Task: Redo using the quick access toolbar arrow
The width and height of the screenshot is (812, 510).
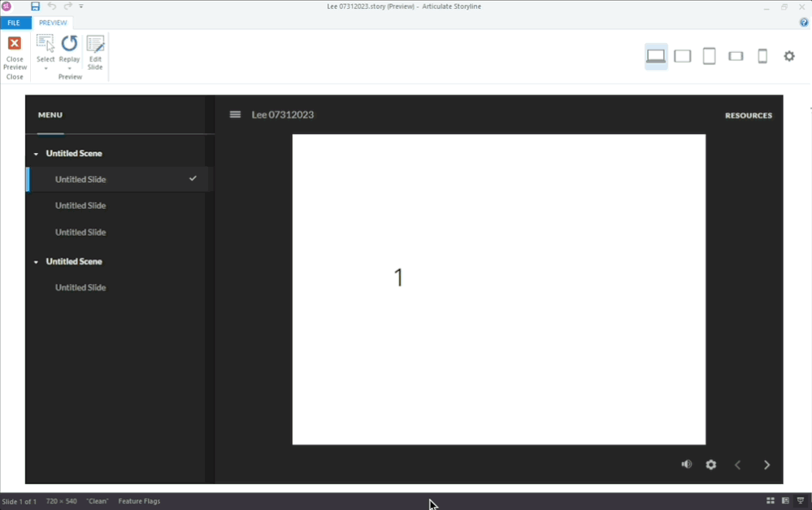Action: 67,7
